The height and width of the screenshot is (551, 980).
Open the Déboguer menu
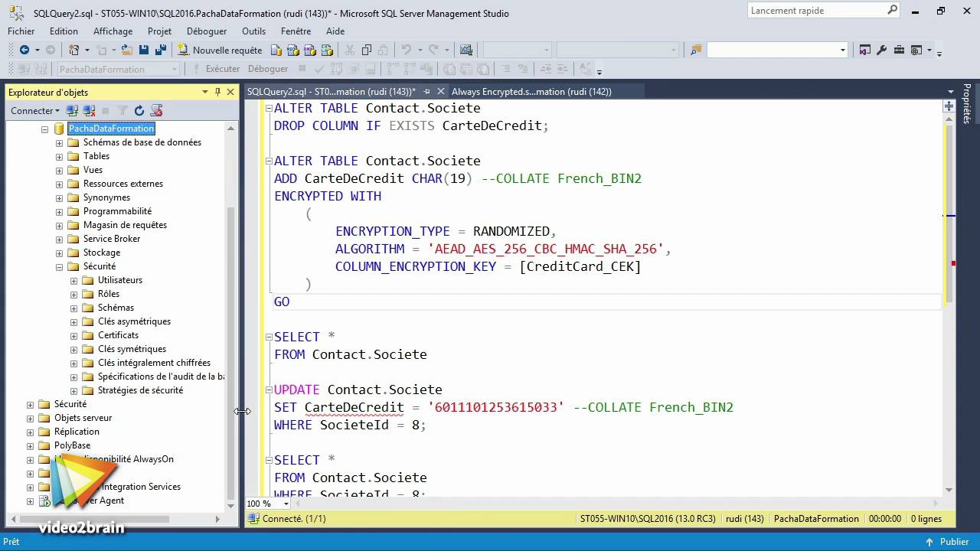pyautogui.click(x=207, y=31)
